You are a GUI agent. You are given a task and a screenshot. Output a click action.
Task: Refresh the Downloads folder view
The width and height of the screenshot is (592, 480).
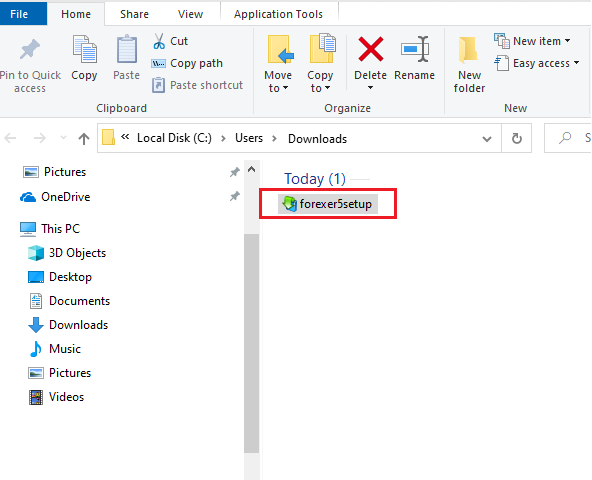coord(516,139)
